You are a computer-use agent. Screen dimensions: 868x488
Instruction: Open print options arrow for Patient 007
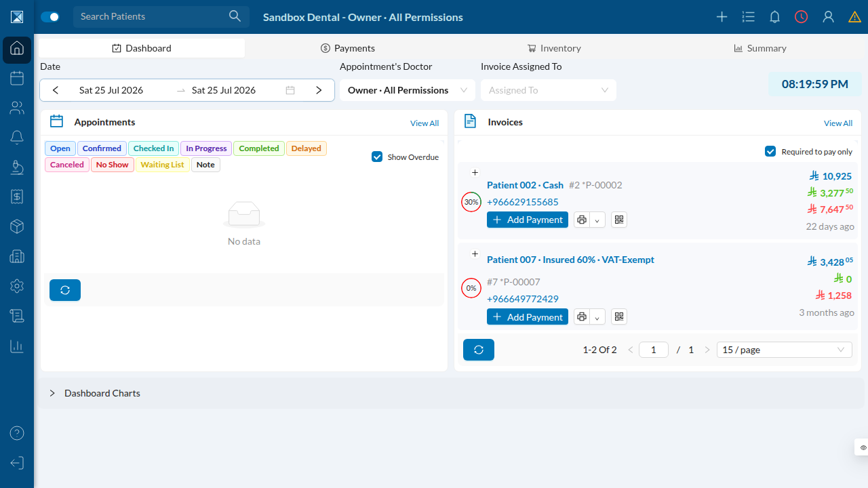(x=597, y=317)
